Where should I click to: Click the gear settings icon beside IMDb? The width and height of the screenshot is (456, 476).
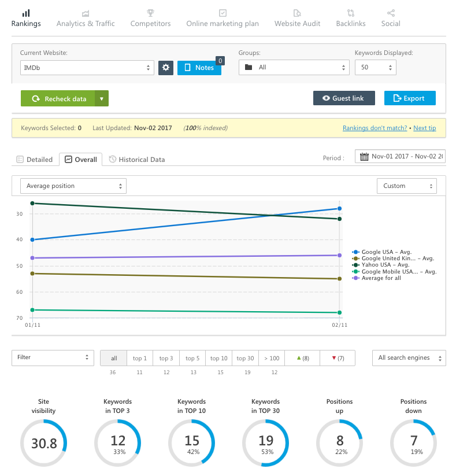(x=166, y=68)
